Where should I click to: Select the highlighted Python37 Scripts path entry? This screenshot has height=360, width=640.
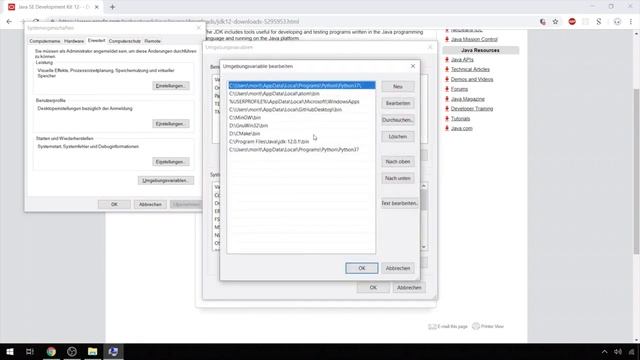point(301,85)
